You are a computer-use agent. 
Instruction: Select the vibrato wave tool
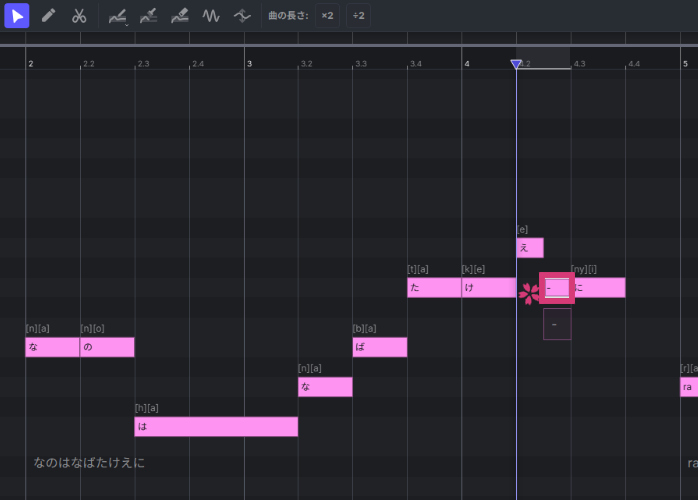point(211,16)
